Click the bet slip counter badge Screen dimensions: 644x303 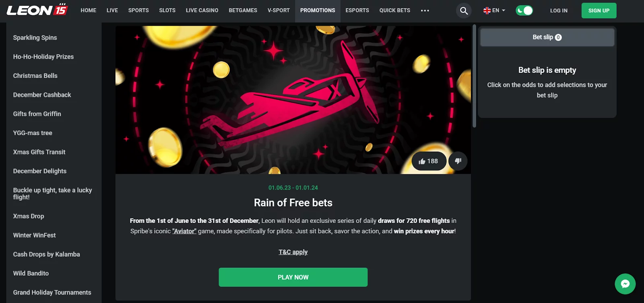pyautogui.click(x=558, y=37)
